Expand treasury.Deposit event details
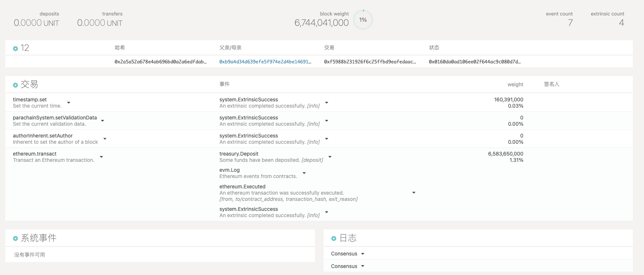The width and height of the screenshot is (644, 275). pyautogui.click(x=330, y=157)
